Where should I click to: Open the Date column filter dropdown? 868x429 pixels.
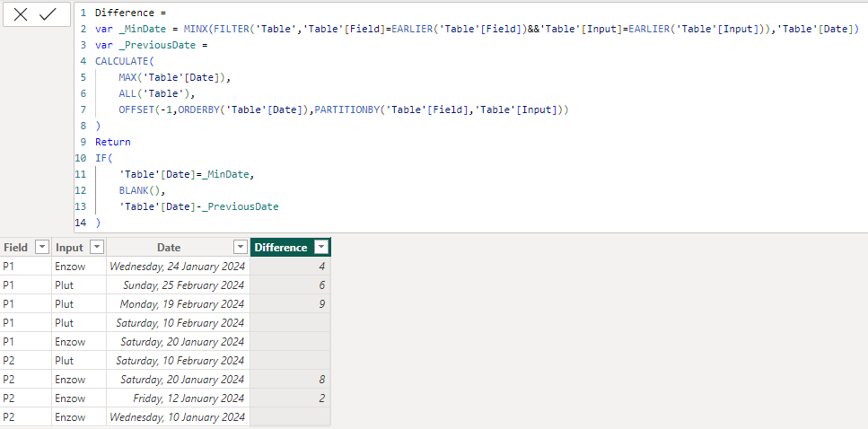click(241, 247)
